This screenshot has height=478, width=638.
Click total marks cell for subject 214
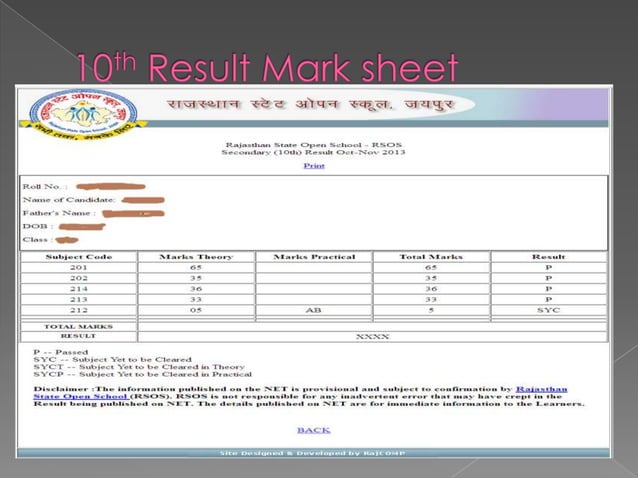click(x=431, y=289)
